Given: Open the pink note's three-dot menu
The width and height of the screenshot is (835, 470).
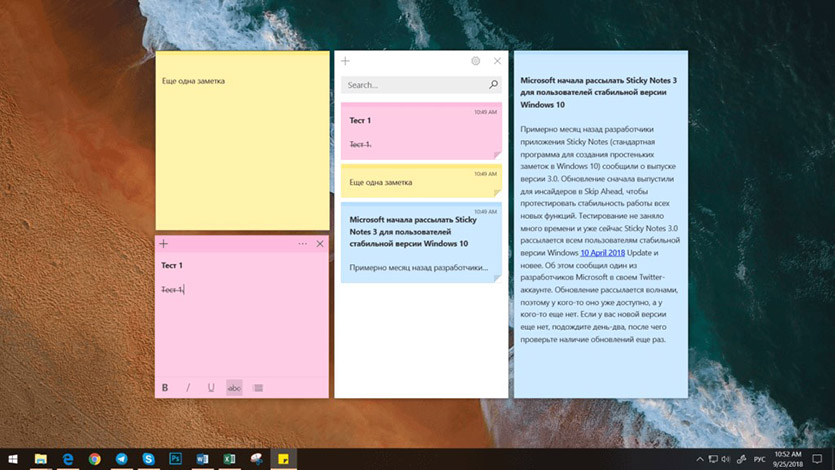Looking at the screenshot, I should point(302,244).
